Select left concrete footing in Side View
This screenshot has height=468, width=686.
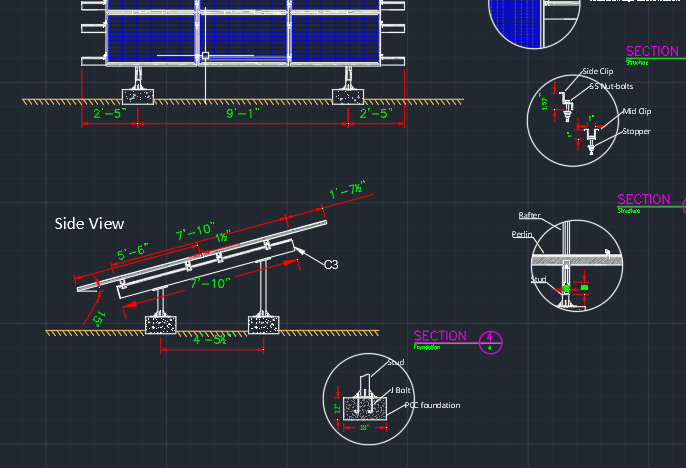pyautogui.click(x=161, y=325)
